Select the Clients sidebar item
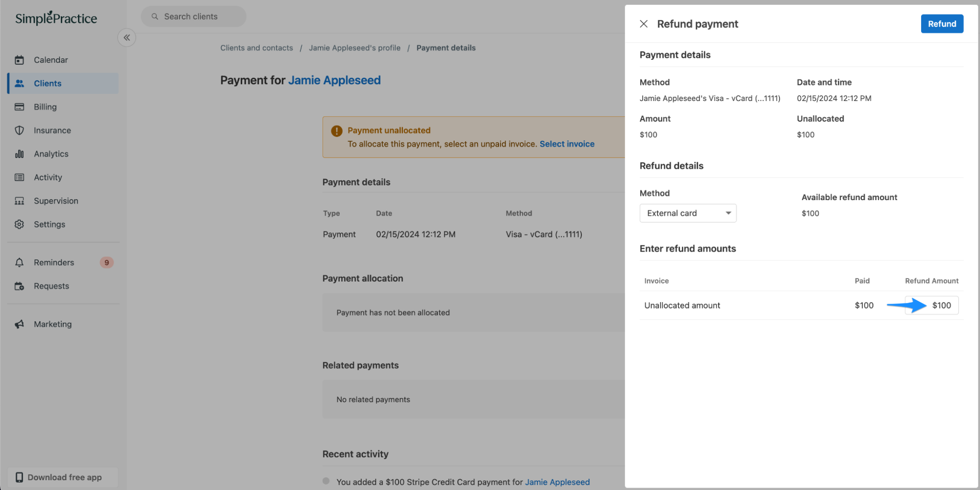Viewport: 980px width, 490px height. click(63, 83)
